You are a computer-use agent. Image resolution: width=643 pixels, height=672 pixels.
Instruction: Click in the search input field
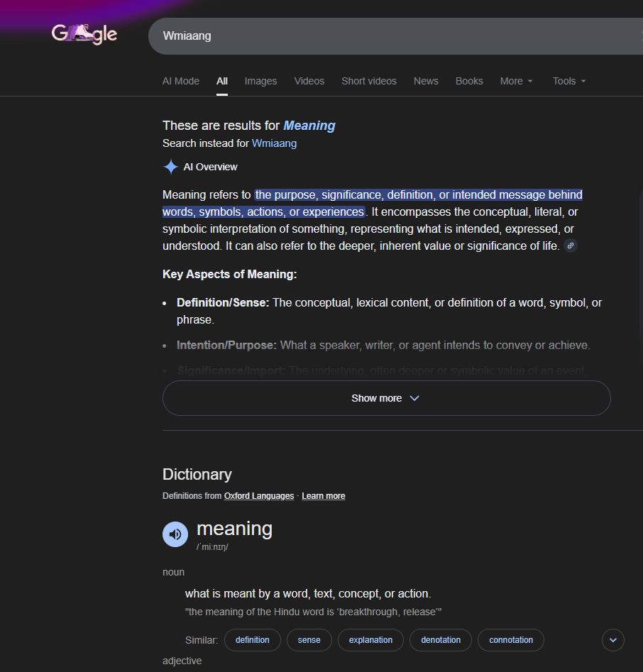[390, 35]
